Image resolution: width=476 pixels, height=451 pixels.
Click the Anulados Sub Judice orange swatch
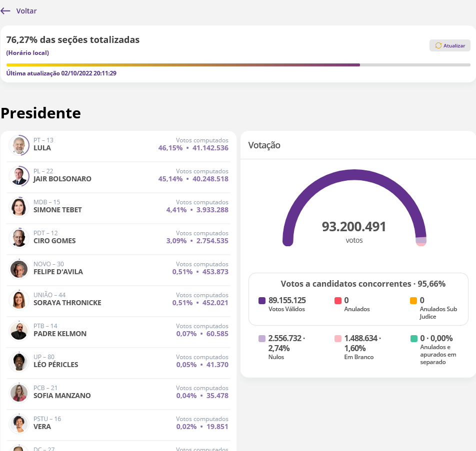click(x=413, y=301)
